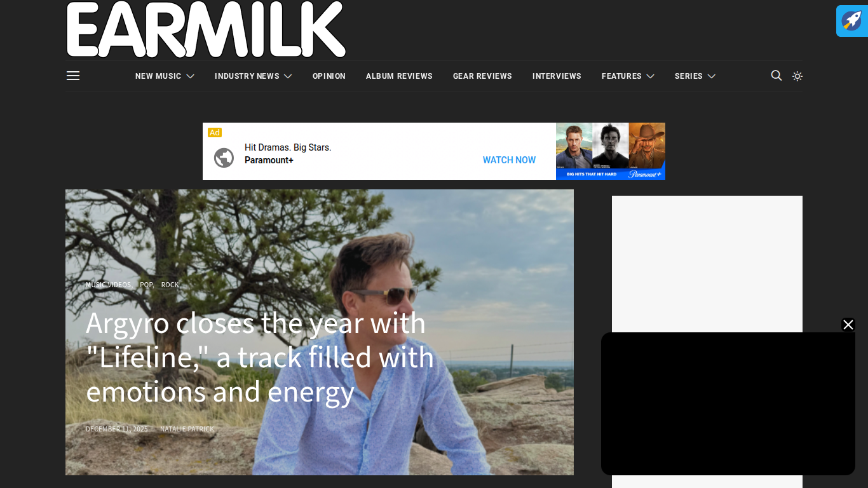
Task: Toggle light/dark mode sun icon
Action: click(x=797, y=76)
